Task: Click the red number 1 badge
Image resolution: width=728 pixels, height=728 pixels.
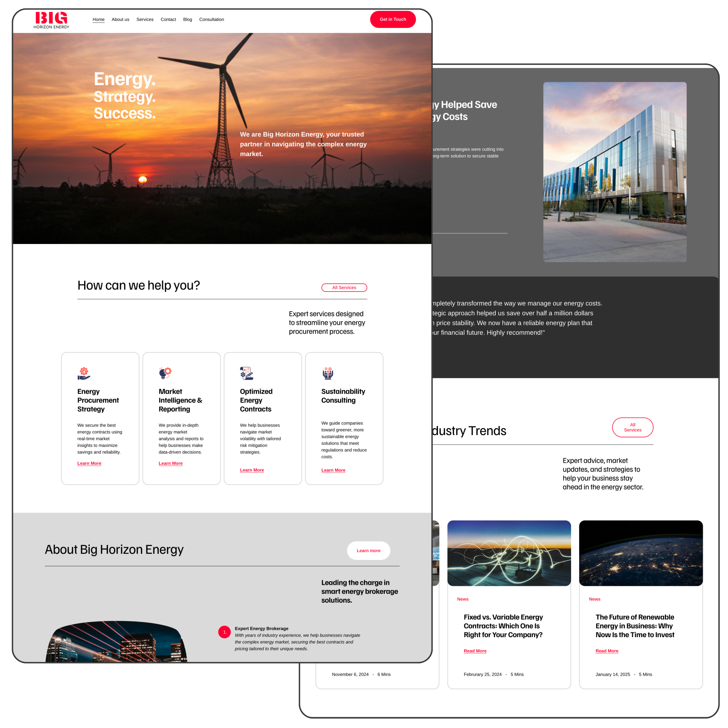Action: [x=225, y=632]
